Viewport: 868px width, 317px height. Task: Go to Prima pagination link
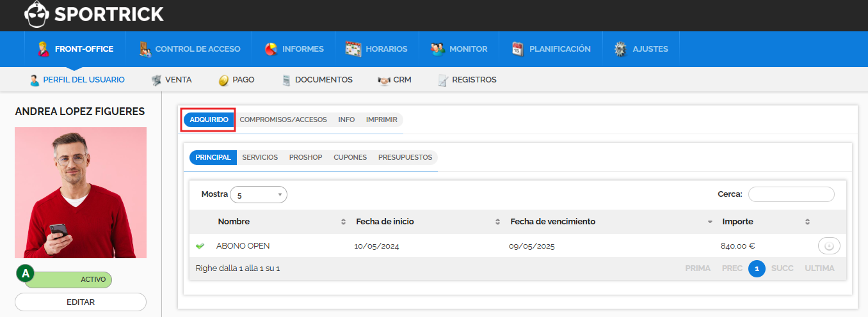698,268
